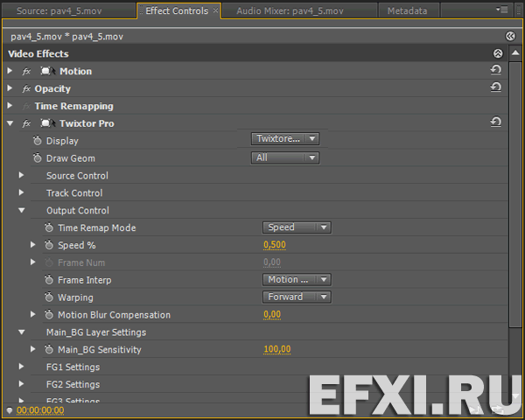Edit the Main_BG Sensitivity value 100,00
Viewport: 525px width, 420px height.
point(276,349)
